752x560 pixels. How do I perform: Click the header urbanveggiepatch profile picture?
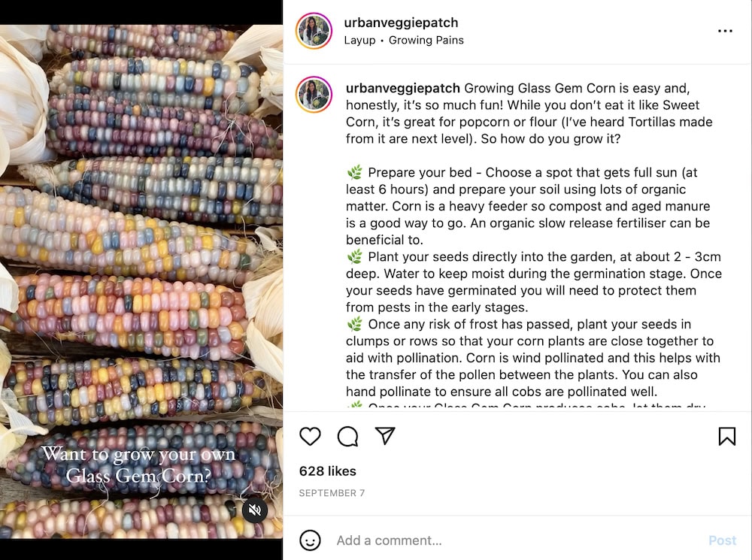point(314,31)
